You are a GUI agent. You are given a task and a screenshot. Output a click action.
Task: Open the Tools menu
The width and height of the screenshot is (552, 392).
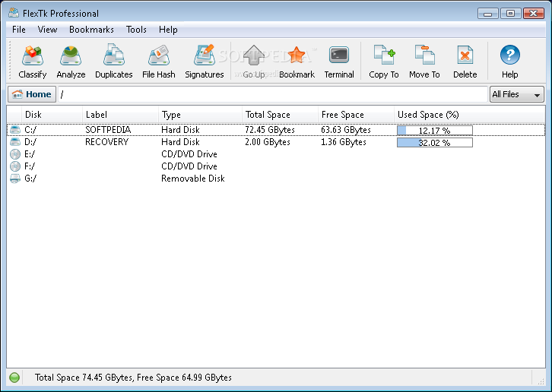(137, 30)
